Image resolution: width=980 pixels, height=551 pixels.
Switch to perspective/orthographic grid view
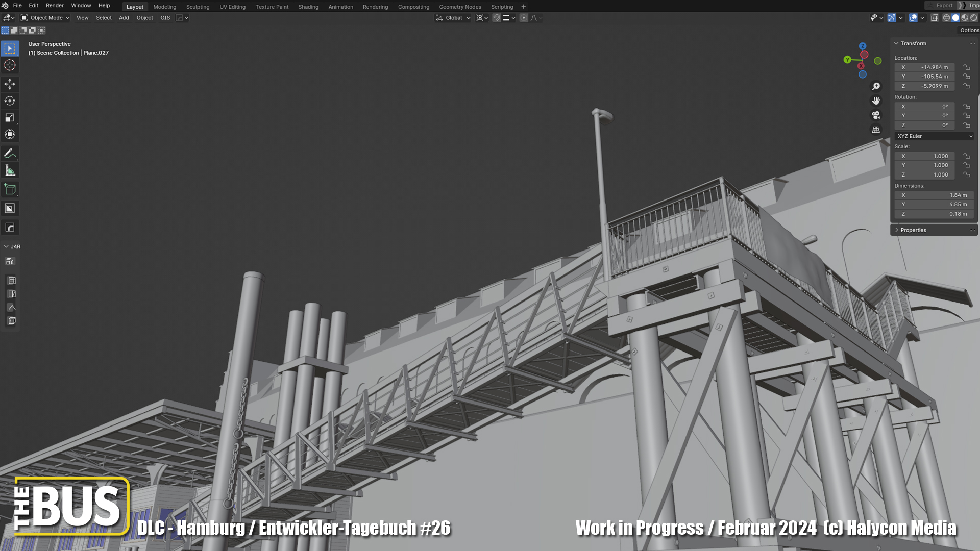point(876,130)
